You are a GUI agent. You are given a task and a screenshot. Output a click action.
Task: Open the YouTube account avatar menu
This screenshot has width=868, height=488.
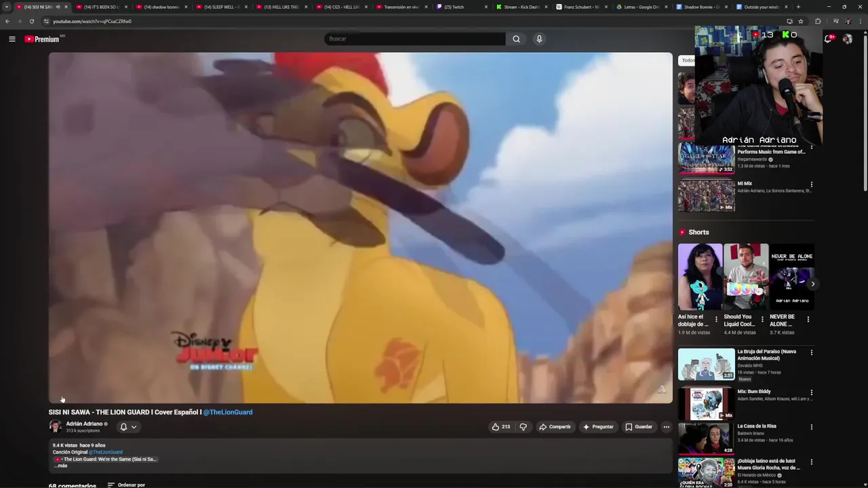(847, 39)
